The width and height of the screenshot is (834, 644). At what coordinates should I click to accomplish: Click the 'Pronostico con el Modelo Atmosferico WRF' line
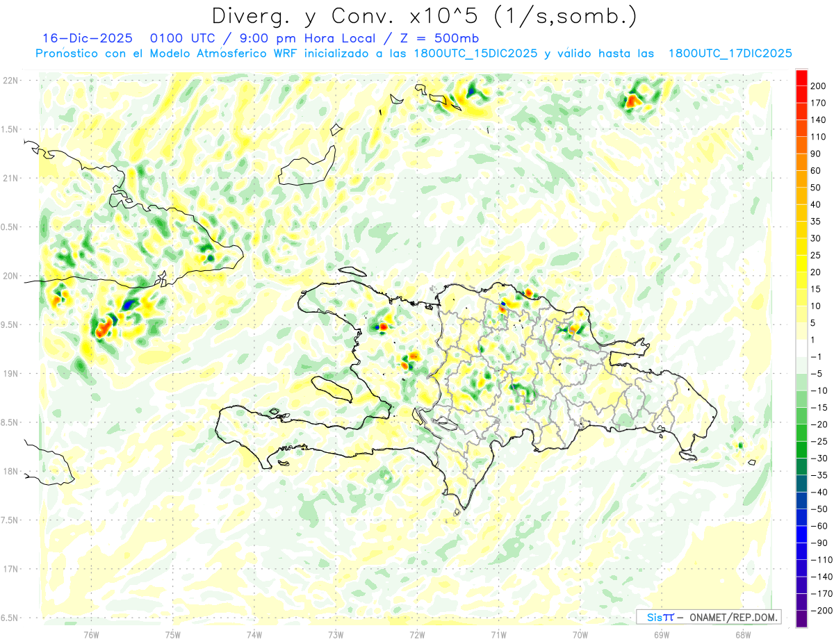(167, 53)
